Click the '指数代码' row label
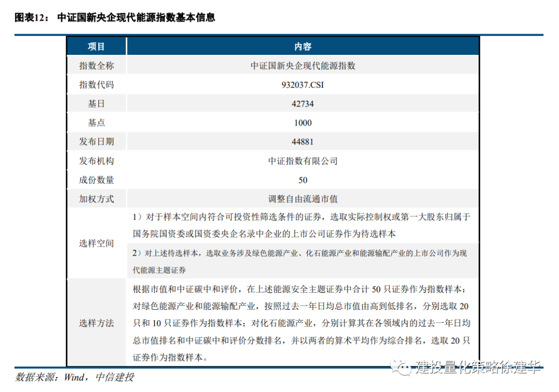 tap(96, 85)
